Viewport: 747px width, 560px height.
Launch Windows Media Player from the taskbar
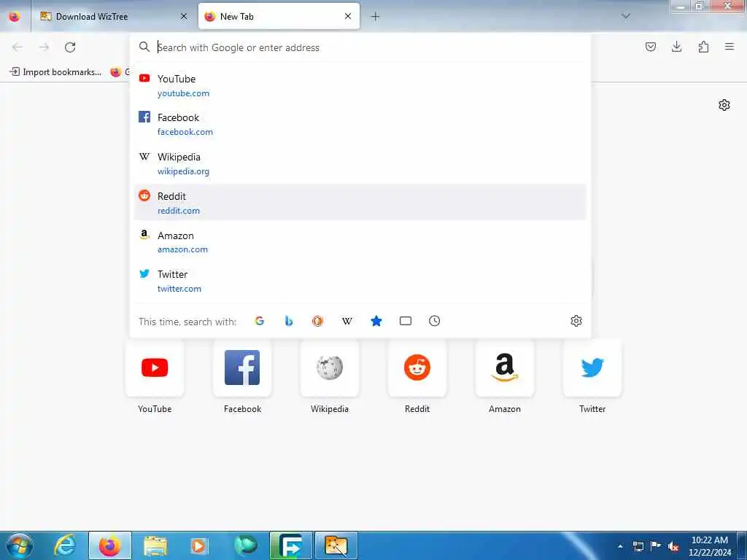click(x=199, y=545)
